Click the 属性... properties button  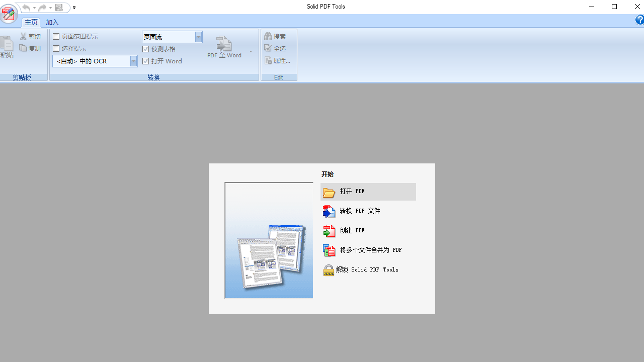tap(278, 61)
